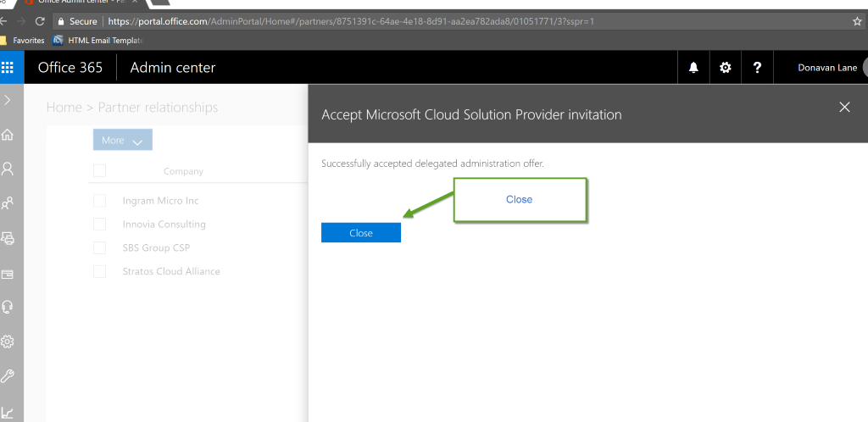The width and height of the screenshot is (868, 422).
Task: Open Favorites bookmarks folder
Action: (x=23, y=41)
